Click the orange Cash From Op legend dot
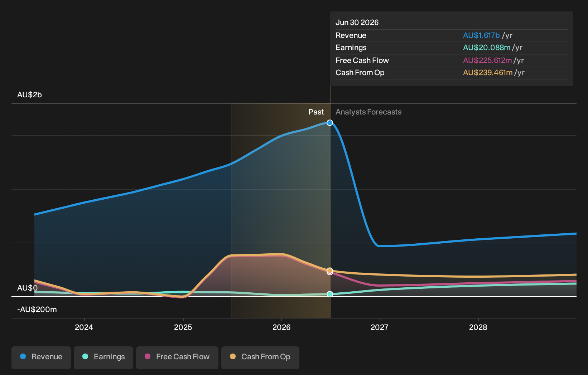 coord(233,356)
